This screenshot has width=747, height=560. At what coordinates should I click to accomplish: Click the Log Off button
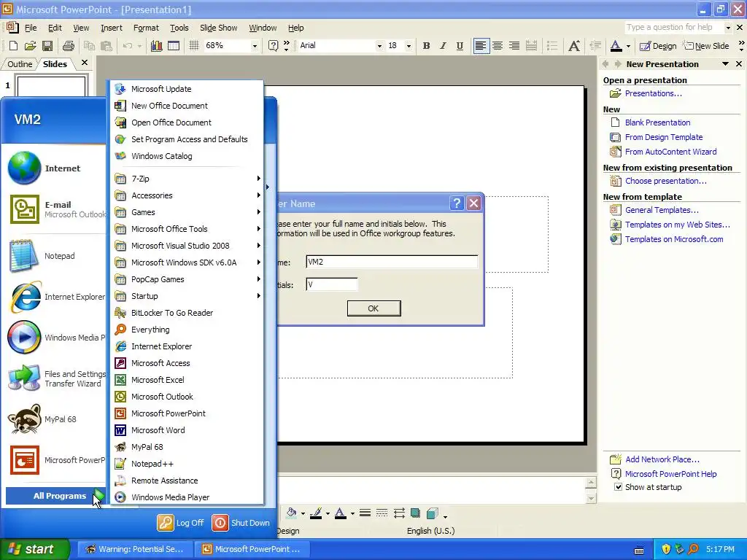[181, 522]
